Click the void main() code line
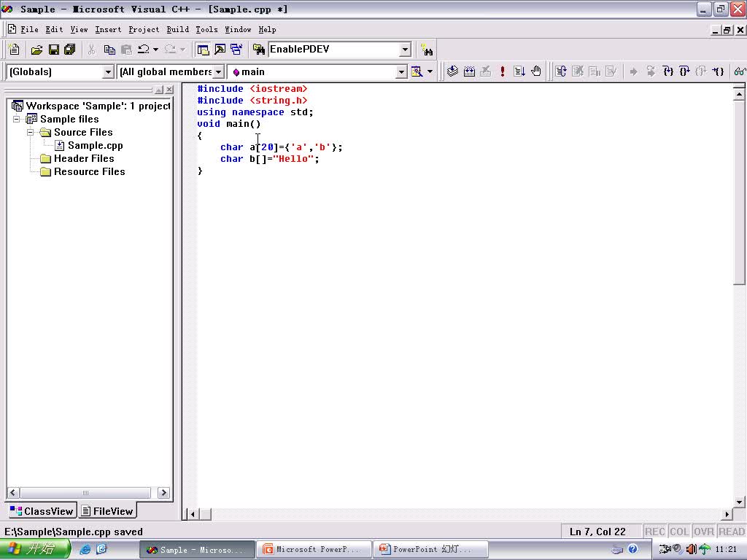Image resolution: width=747 pixels, height=560 pixels. [228, 124]
